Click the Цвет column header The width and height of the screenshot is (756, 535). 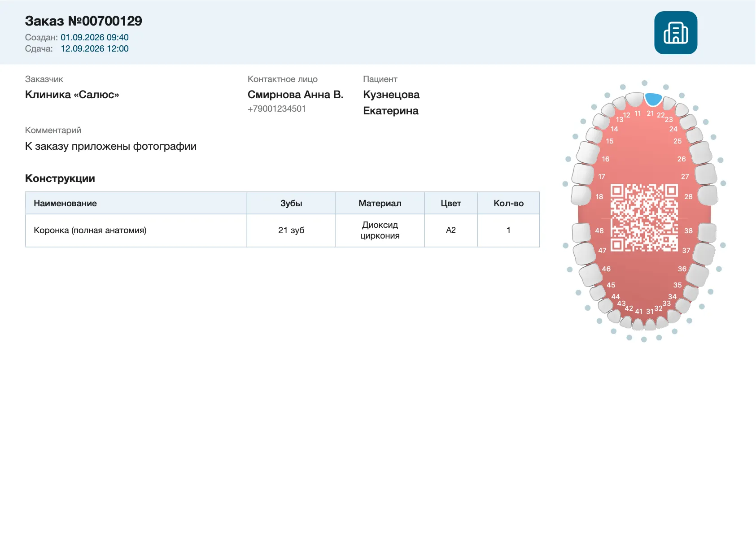point(451,203)
